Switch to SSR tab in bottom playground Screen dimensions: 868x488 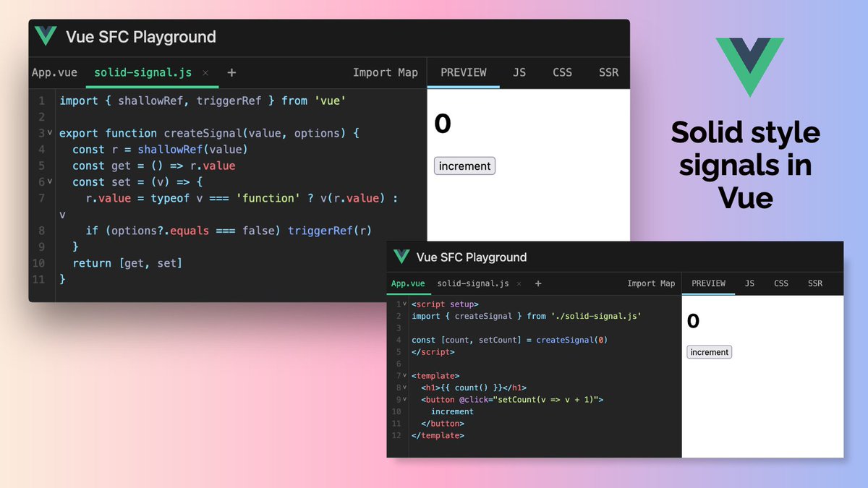[815, 283]
